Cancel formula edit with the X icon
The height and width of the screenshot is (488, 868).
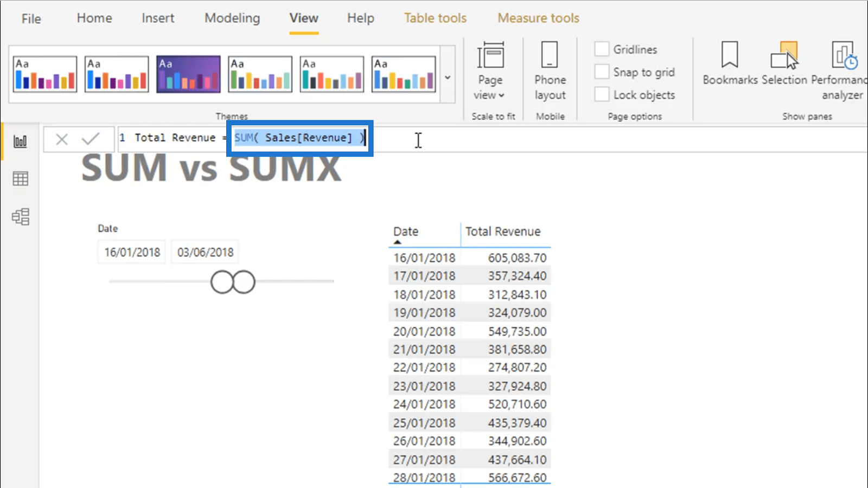[x=62, y=139]
